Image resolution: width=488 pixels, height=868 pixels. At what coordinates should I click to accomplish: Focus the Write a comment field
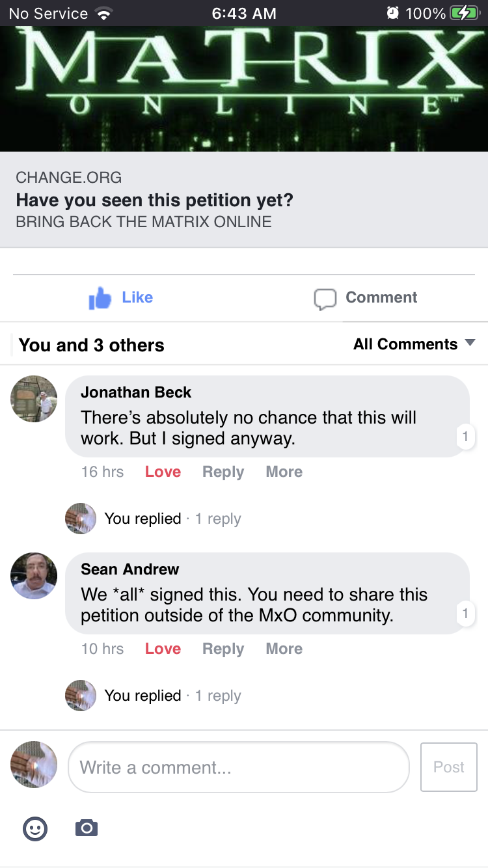click(x=238, y=767)
